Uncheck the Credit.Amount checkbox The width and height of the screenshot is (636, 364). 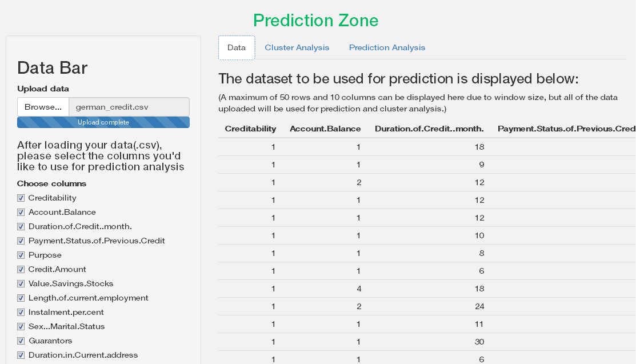point(21,270)
